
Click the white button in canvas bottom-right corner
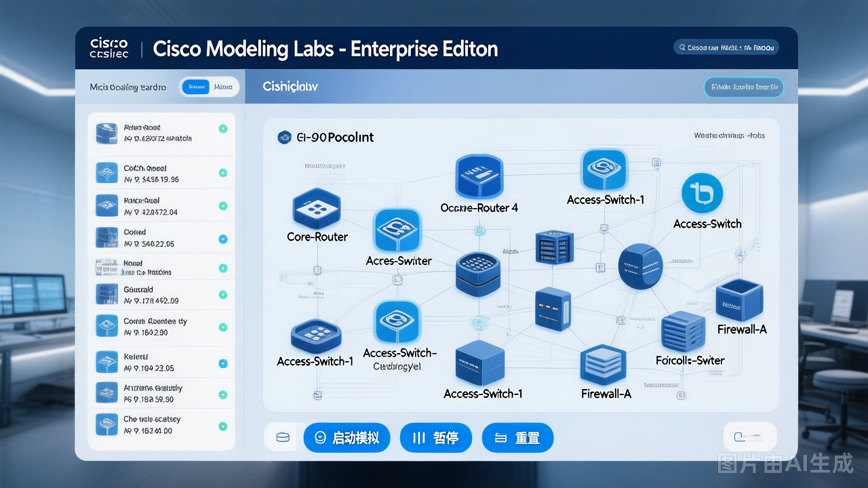(x=750, y=437)
